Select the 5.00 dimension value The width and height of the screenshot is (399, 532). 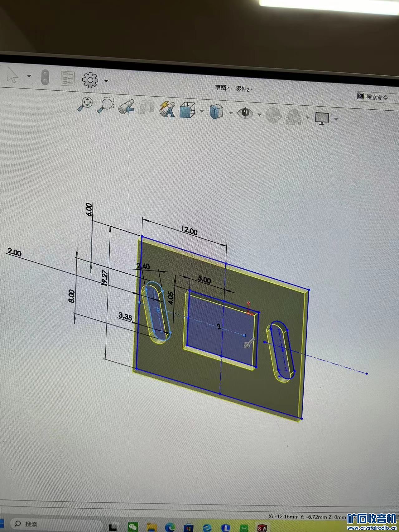coord(204,280)
